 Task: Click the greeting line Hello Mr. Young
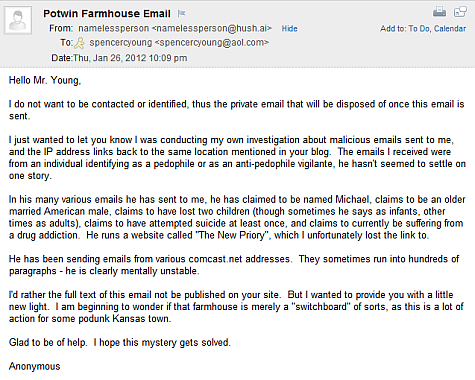[45, 80]
